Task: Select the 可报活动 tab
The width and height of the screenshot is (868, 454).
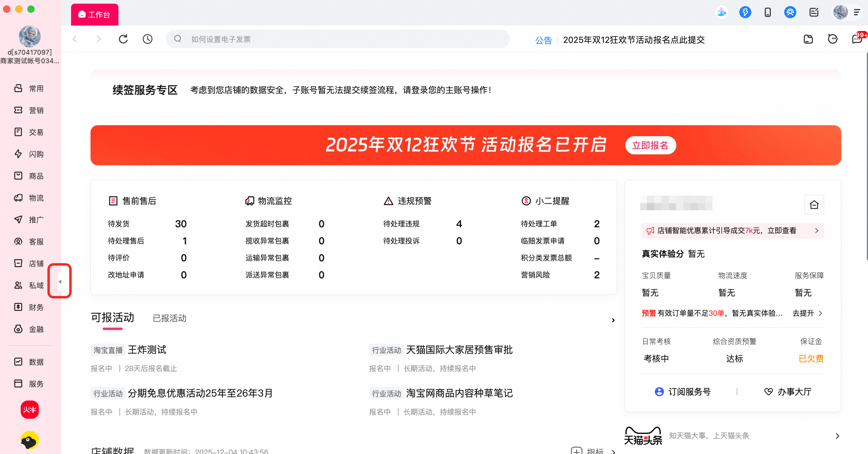Action: (113, 318)
